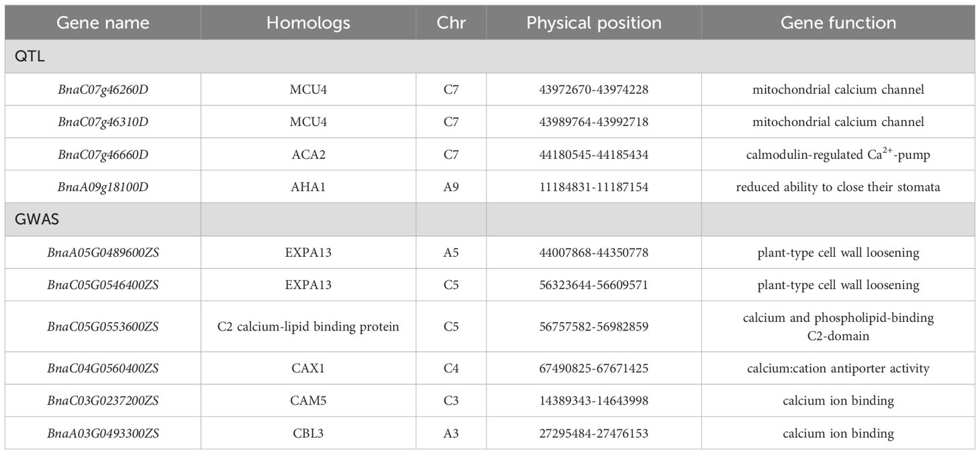Select the Physical position column header
Screen dimensions: 980x454
(x=594, y=23)
